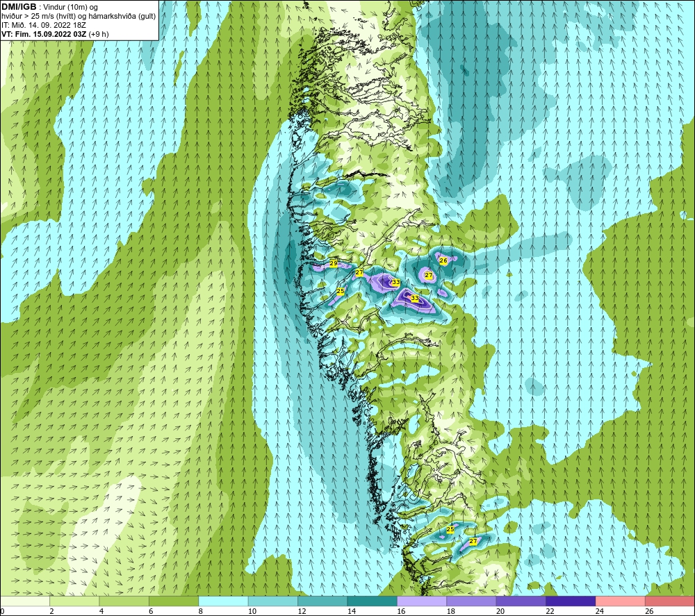695x616 pixels.
Task: Click the yellow '26' gust label
Action: tap(443, 261)
